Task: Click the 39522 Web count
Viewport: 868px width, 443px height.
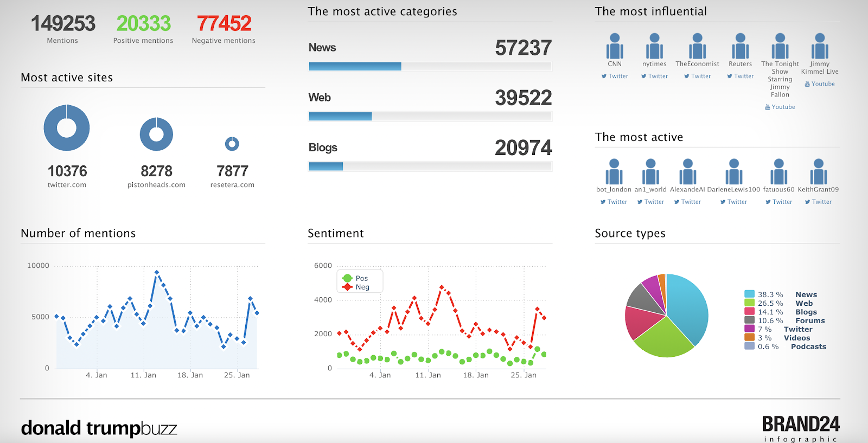Action: (523, 98)
